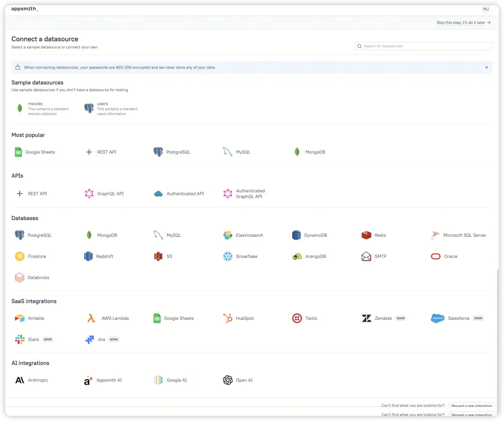504x421 pixels.
Task: Focus the Search for datasources field
Action: (423, 46)
